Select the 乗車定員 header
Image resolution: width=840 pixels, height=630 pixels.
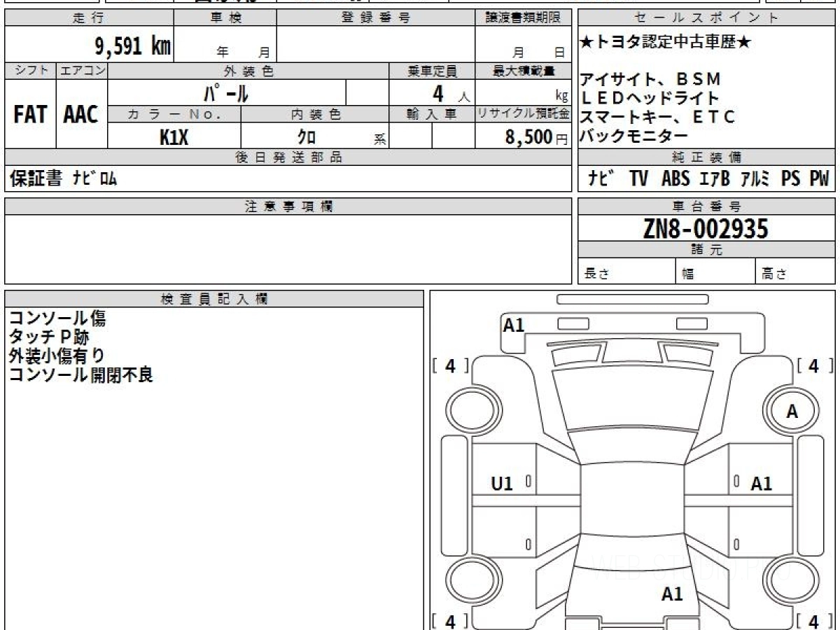tap(432, 71)
